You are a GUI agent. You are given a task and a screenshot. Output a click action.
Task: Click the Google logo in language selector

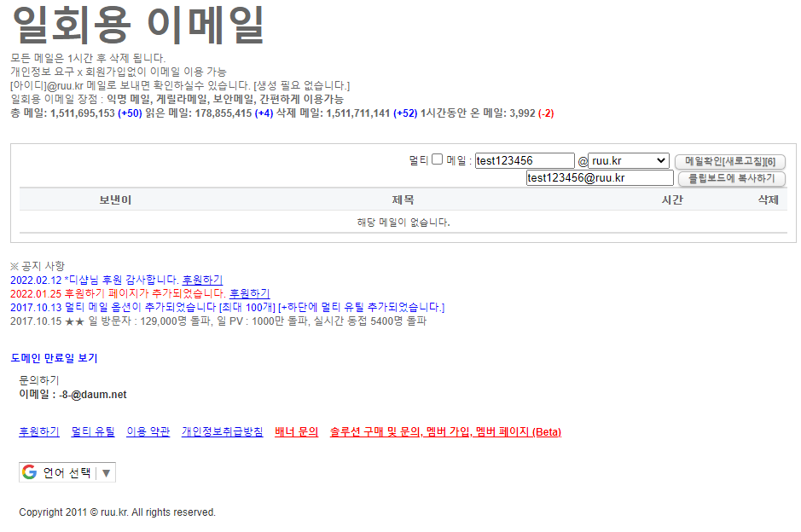[x=30, y=472]
